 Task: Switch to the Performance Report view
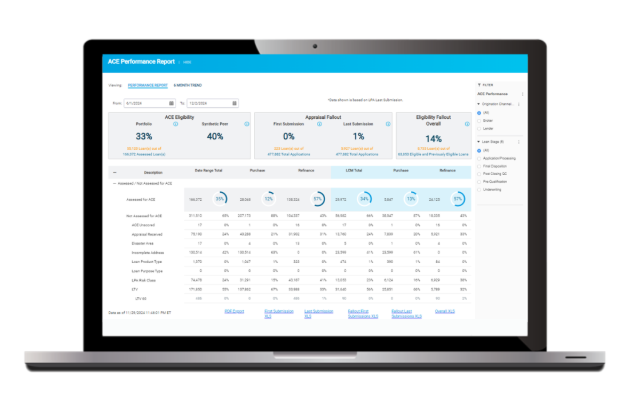pos(148,86)
